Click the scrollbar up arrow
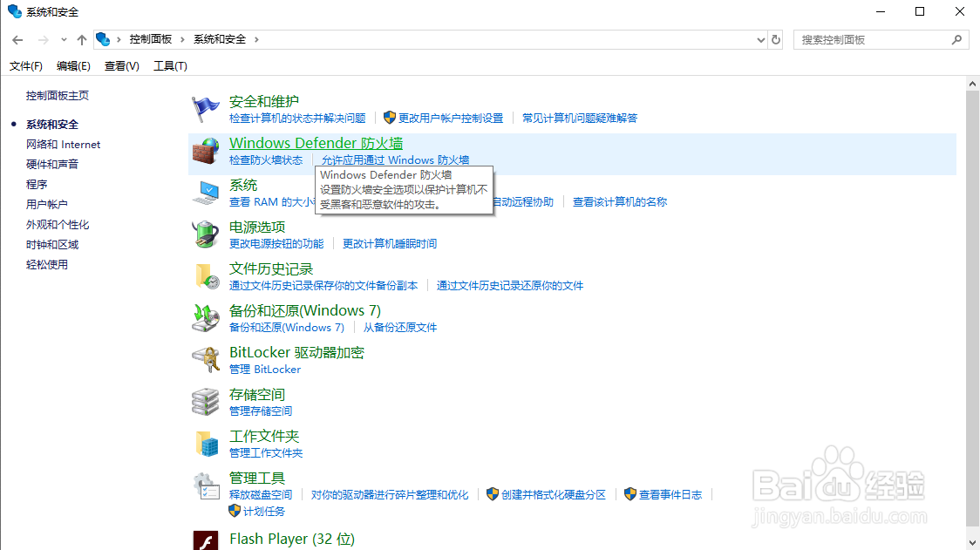Image resolution: width=980 pixels, height=550 pixels. pos(972,83)
